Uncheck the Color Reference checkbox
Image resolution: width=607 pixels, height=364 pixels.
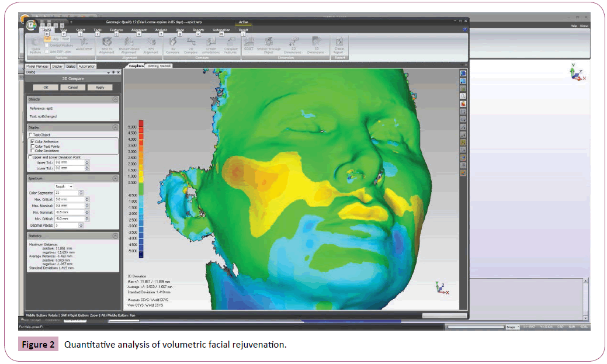click(x=32, y=142)
